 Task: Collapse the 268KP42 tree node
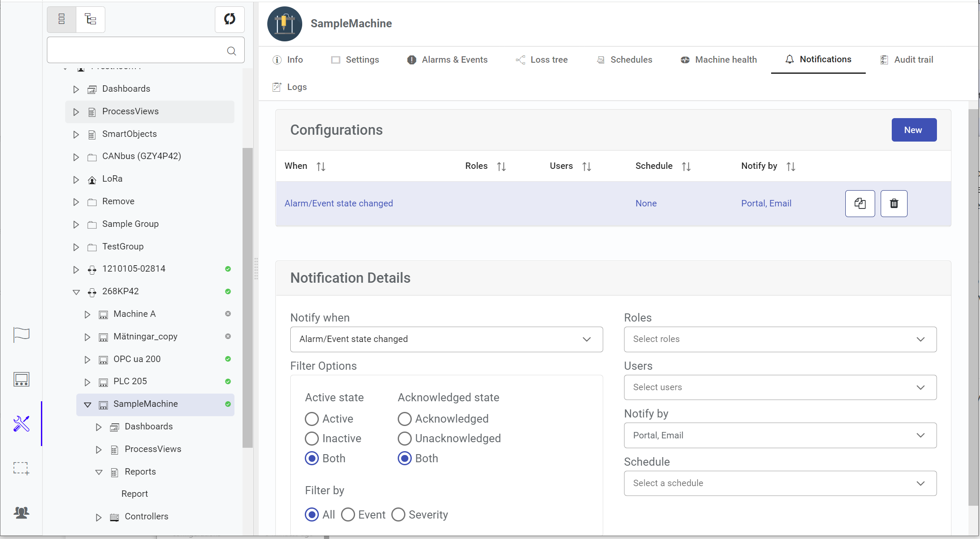76,292
